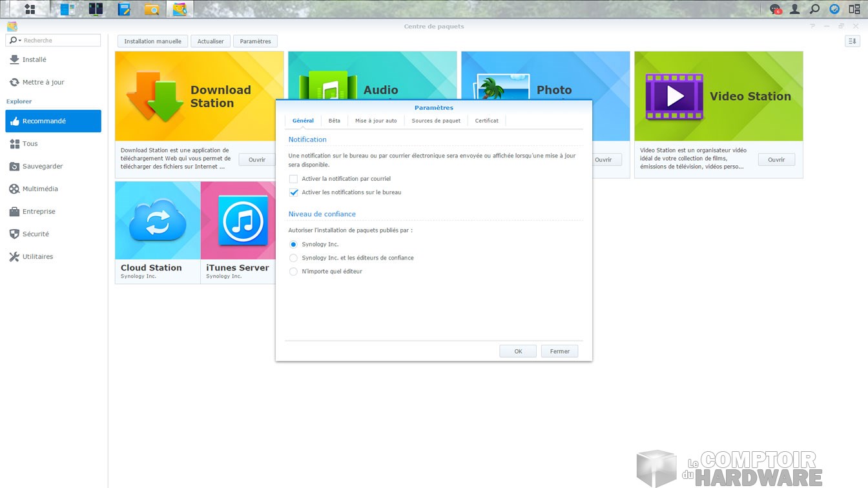Select Sécurité category in the sidebar
This screenshot has width=868, height=488.
36,234
